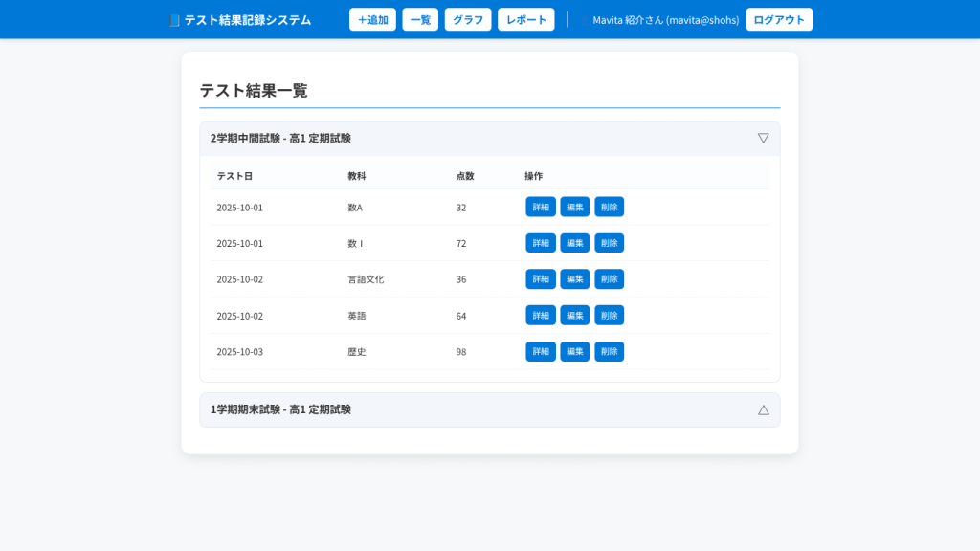View details of the 言語文化 score

pos(540,278)
